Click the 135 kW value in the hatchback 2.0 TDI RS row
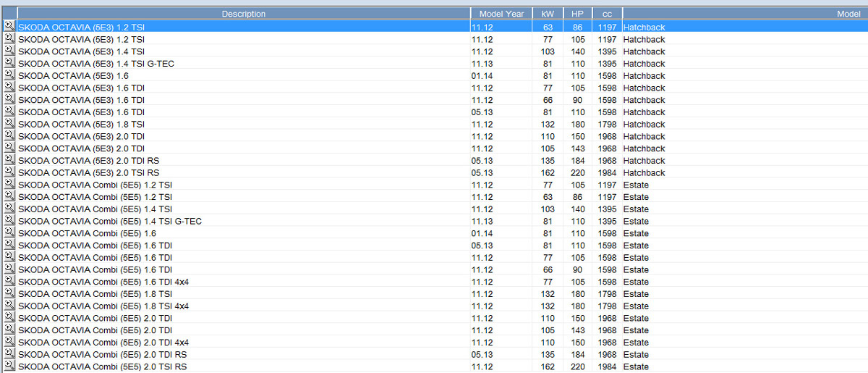 [x=548, y=160]
